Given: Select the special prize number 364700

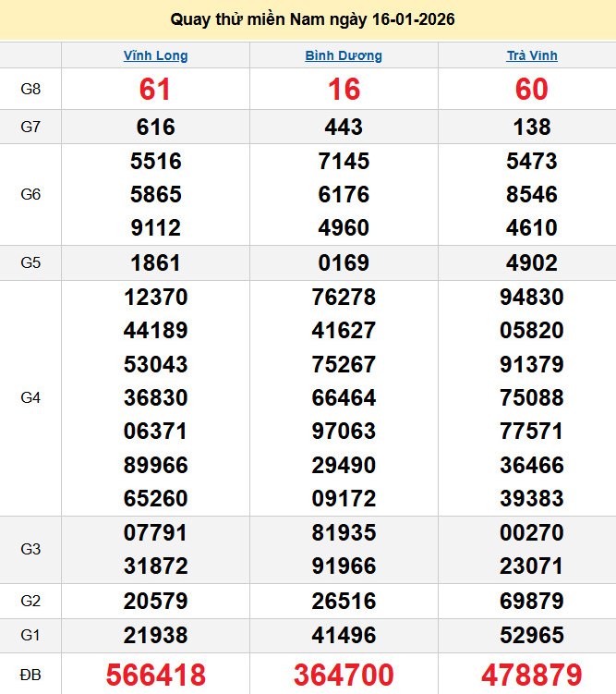Looking at the screenshot, I should click(x=344, y=675).
